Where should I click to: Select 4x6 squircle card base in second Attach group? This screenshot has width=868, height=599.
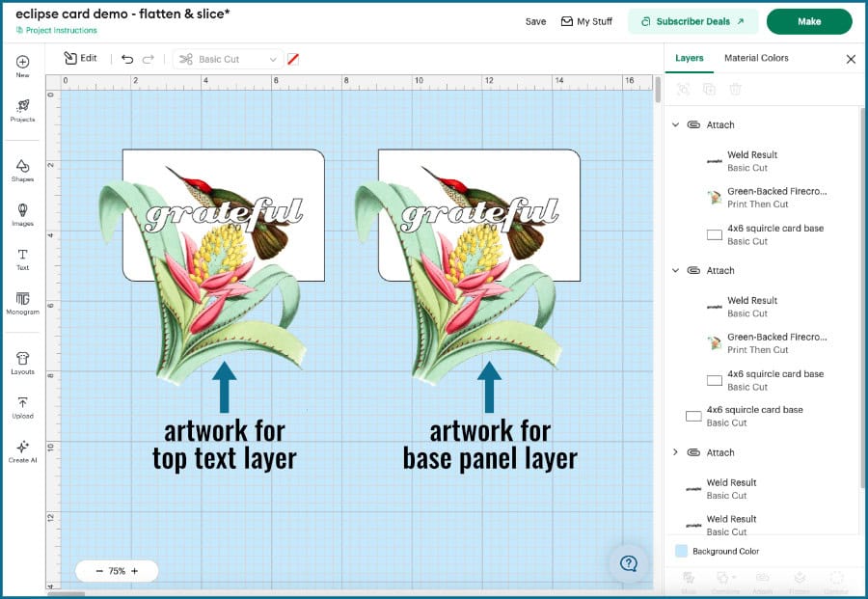(x=764, y=380)
